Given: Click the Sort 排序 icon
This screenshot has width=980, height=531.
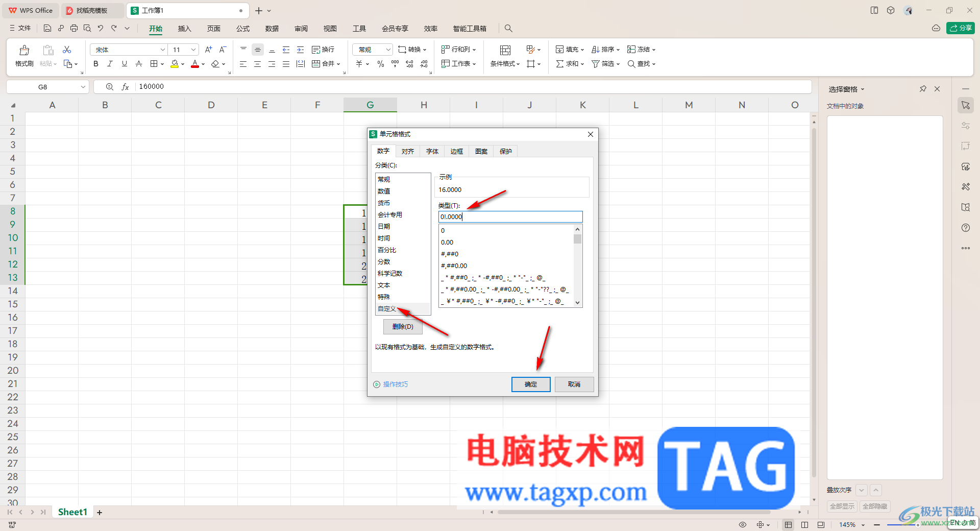Looking at the screenshot, I should [595, 50].
